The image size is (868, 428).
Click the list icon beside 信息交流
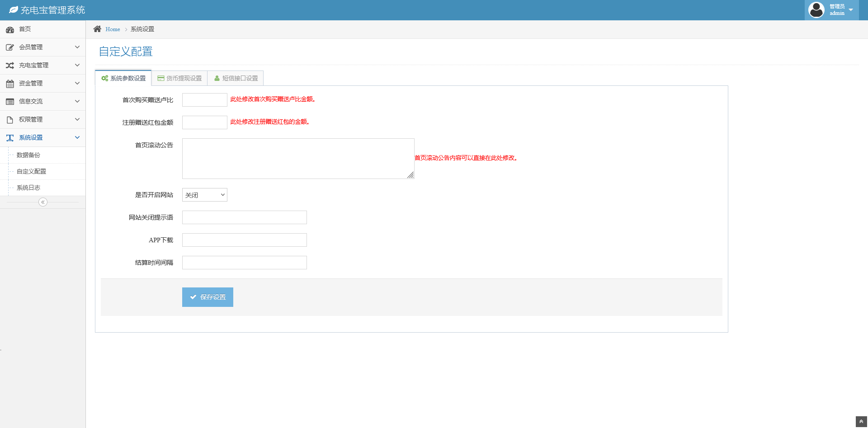[x=10, y=102]
